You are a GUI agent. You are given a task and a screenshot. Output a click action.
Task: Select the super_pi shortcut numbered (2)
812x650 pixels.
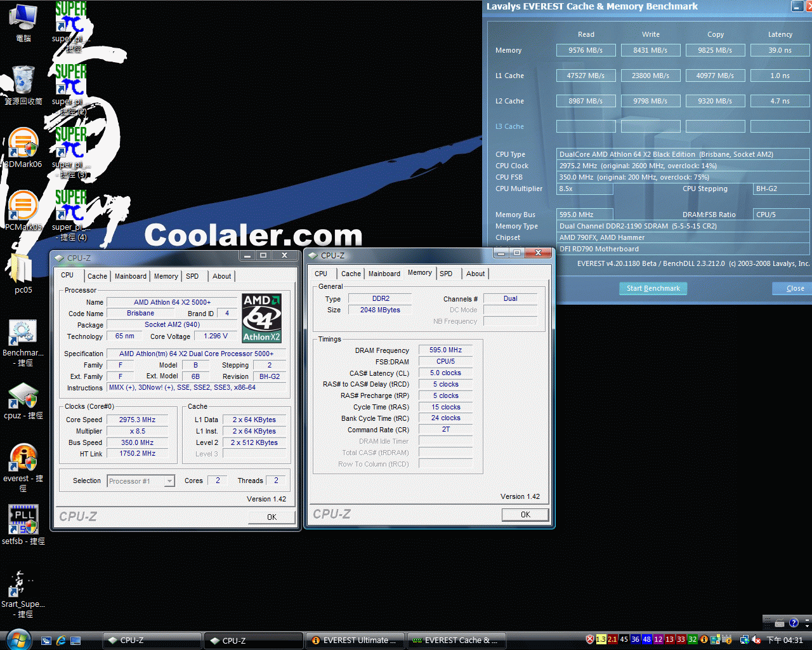pos(70,88)
